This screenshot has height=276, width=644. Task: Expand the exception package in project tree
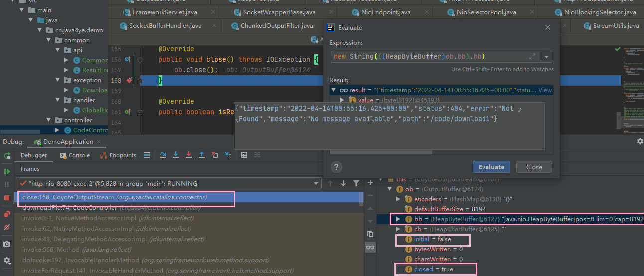58,80
